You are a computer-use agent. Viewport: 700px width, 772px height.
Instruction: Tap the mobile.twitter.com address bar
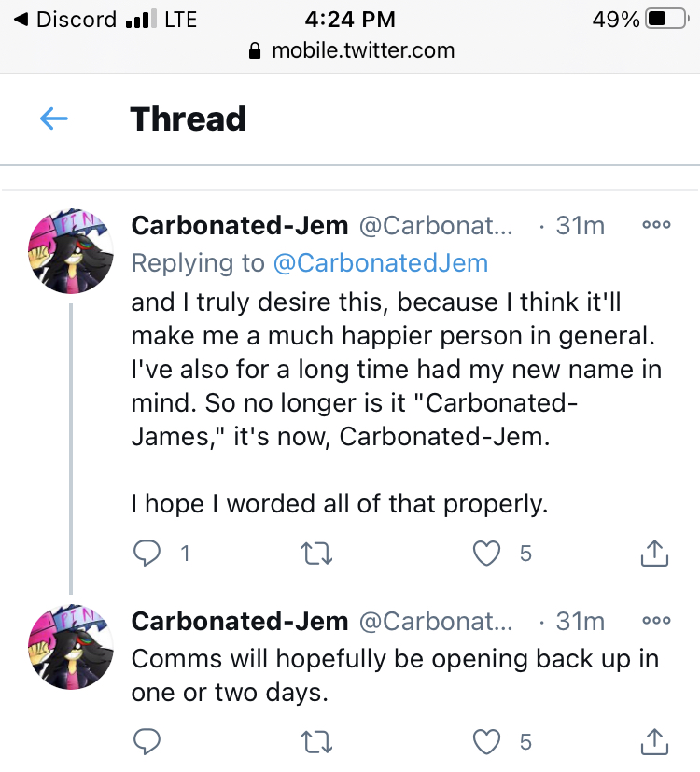click(352, 50)
